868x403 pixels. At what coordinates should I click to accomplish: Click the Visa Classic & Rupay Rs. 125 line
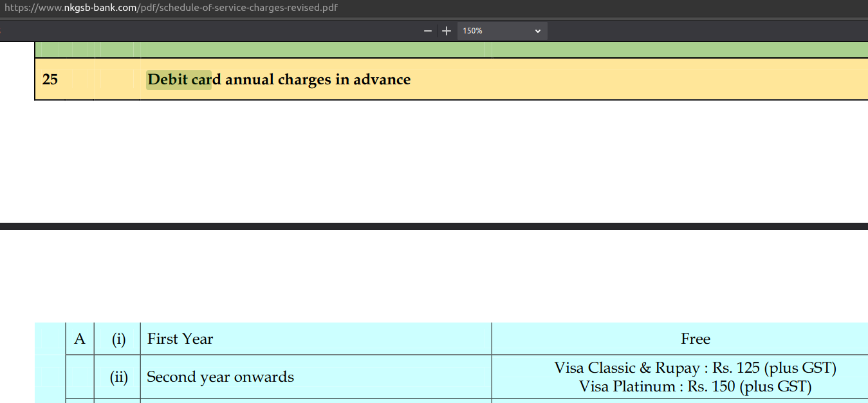tap(695, 368)
